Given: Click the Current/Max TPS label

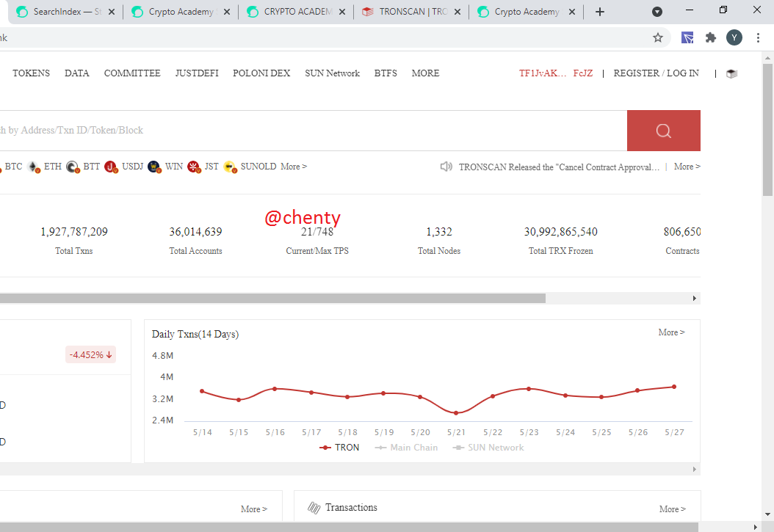Looking at the screenshot, I should 317,251.
